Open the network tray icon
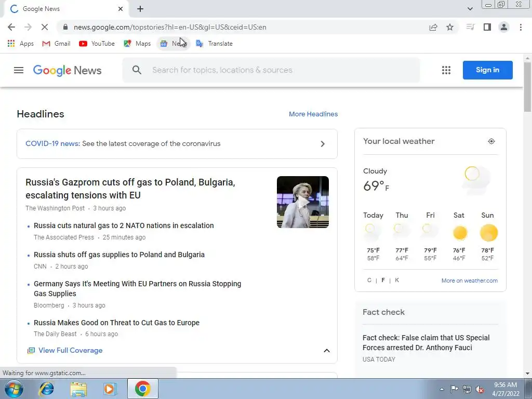Viewport: 532px width, 399px height. (x=467, y=389)
